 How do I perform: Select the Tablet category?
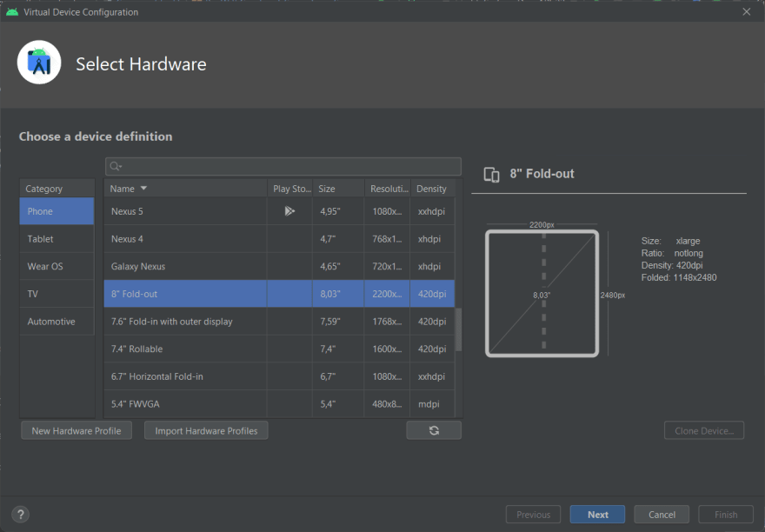click(x=57, y=239)
